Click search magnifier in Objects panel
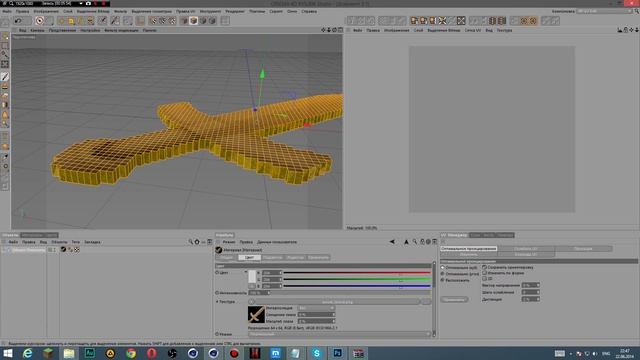Image resolution: width=640 pixels, height=360 pixels. coord(190,242)
